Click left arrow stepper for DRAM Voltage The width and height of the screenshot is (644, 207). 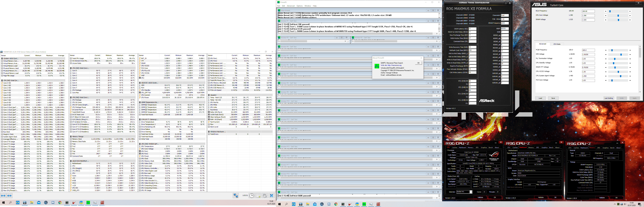point(605,20)
